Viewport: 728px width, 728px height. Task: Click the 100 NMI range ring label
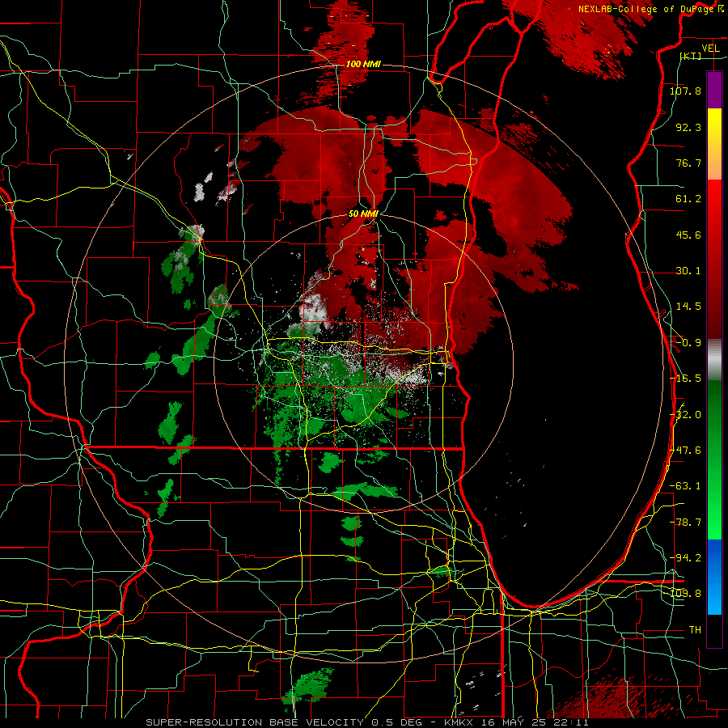[x=363, y=64]
